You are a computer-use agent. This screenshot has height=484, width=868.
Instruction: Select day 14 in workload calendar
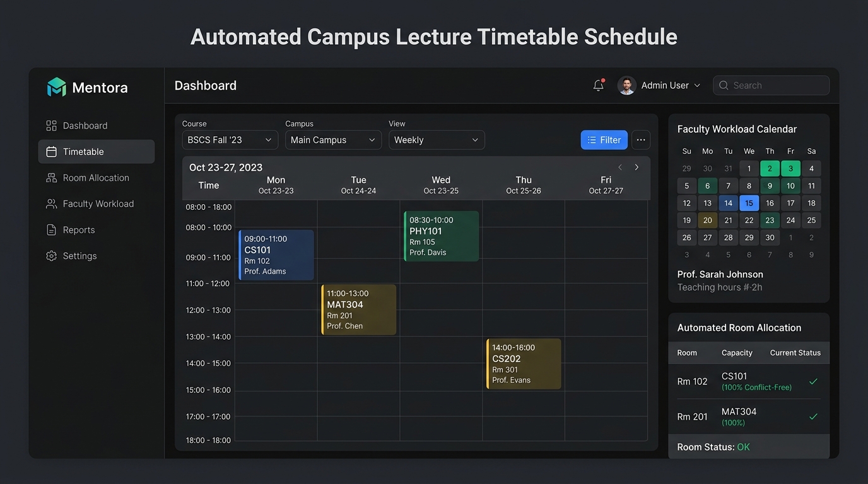728,203
